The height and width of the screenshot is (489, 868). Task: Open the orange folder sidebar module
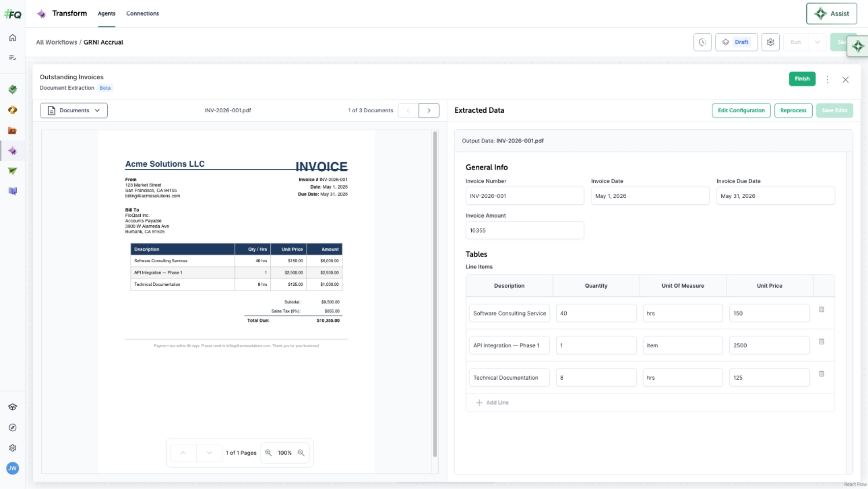[13, 130]
